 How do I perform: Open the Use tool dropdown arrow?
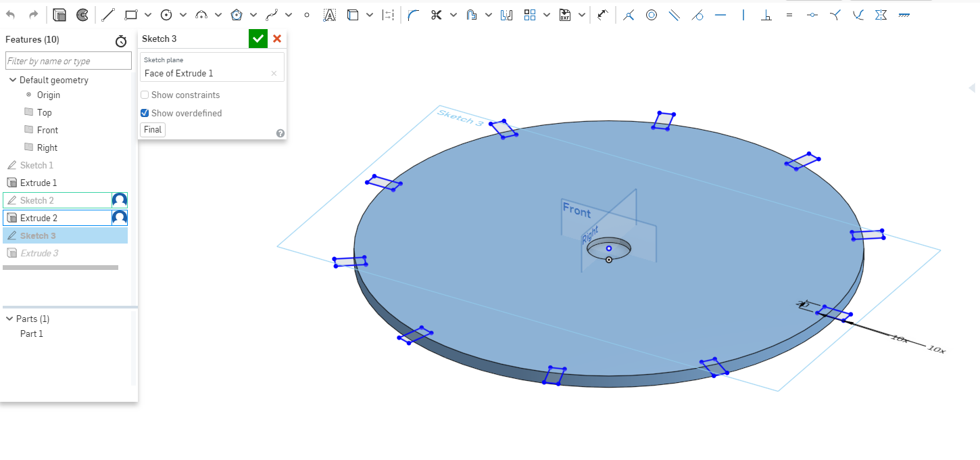[x=369, y=14]
